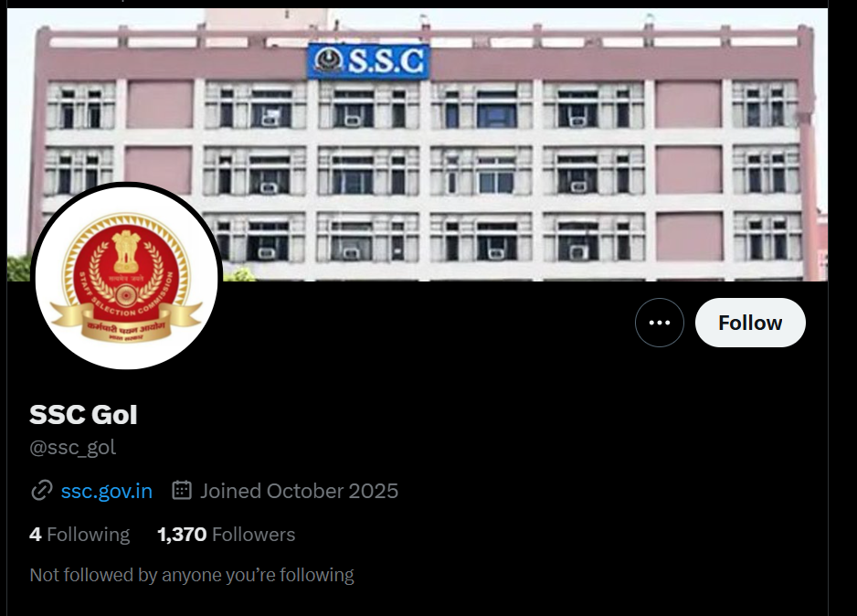This screenshot has width=857, height=616.
Task: Click the Following count number 4
Action: tap(35, 534)
